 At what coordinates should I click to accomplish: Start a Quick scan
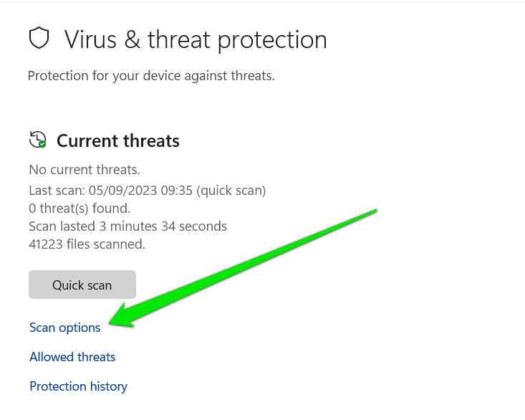tap(82, 285)
